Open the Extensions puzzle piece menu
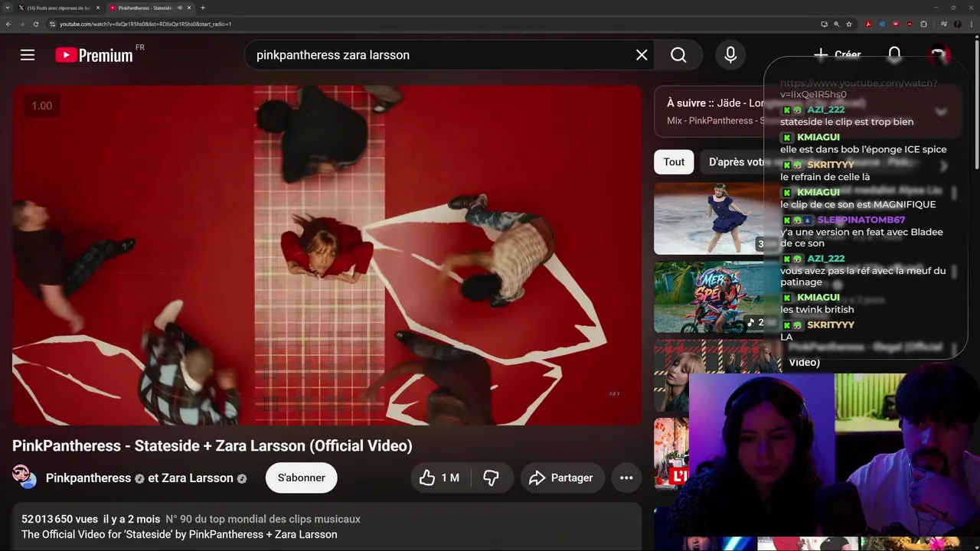Image resolution: width=980 pixels, height=551 pixels. (923, 24)
